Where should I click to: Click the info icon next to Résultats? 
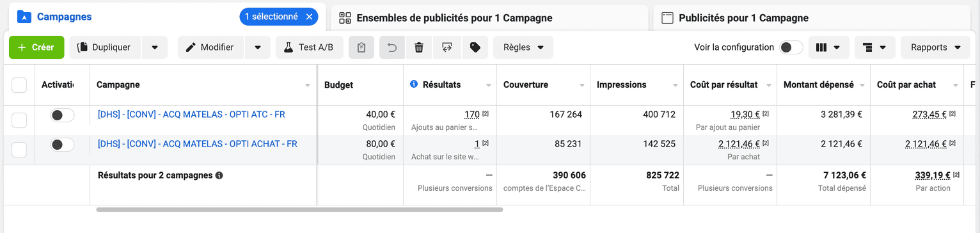click(x=413, y=84)
